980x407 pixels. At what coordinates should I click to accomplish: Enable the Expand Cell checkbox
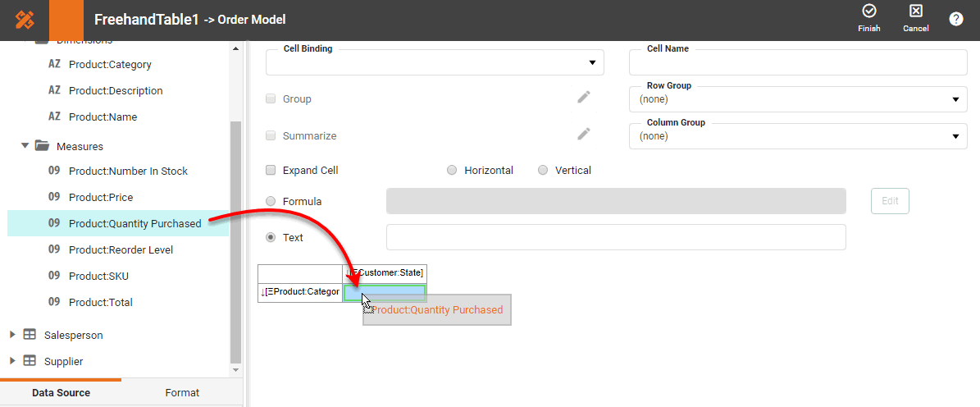click(271, 171)
